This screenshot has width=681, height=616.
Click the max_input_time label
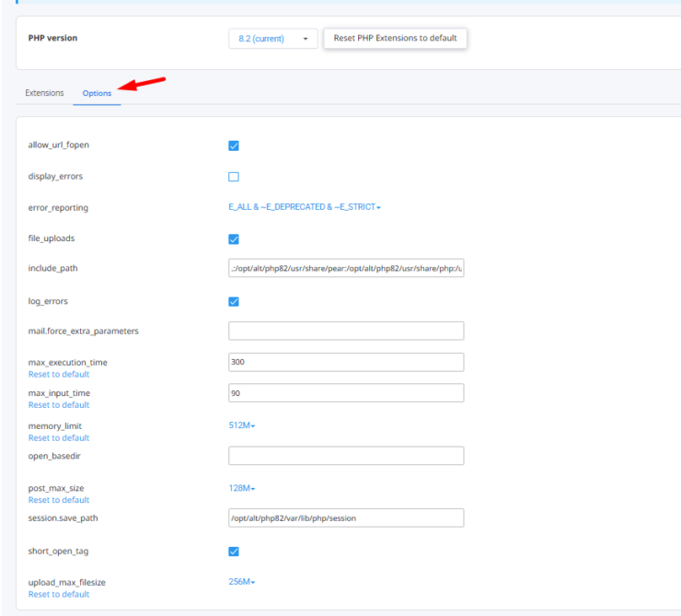pos(59,393)
